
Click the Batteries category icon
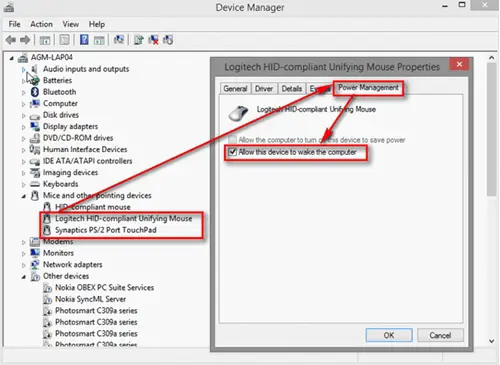(35, 81)
